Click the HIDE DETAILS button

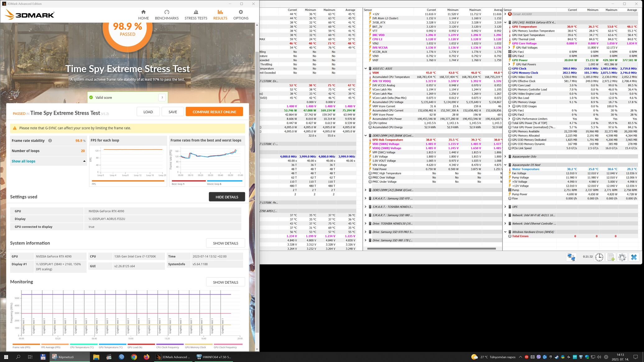227,197
